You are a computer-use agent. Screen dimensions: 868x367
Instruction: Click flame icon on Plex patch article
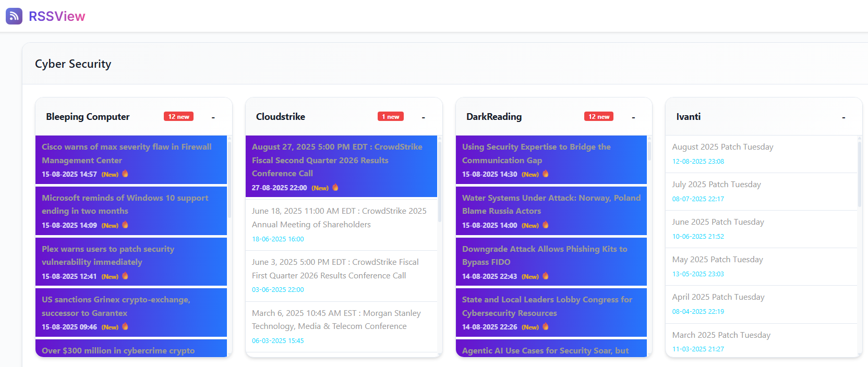125,276
